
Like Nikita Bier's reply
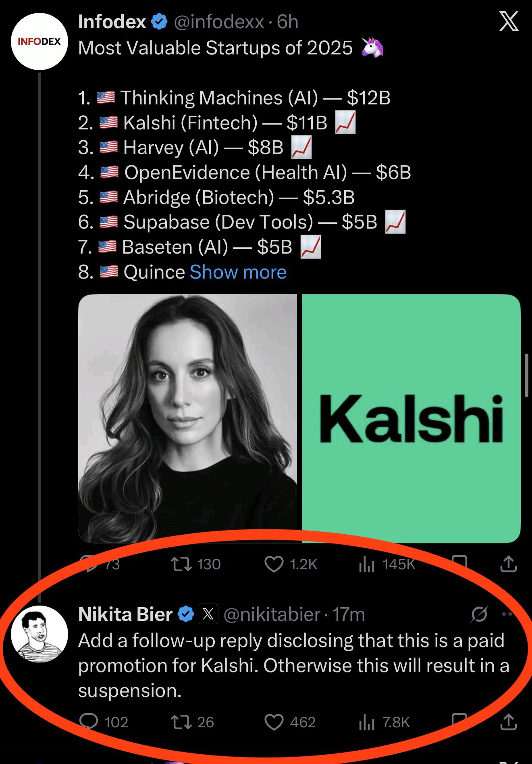(274, 722)
